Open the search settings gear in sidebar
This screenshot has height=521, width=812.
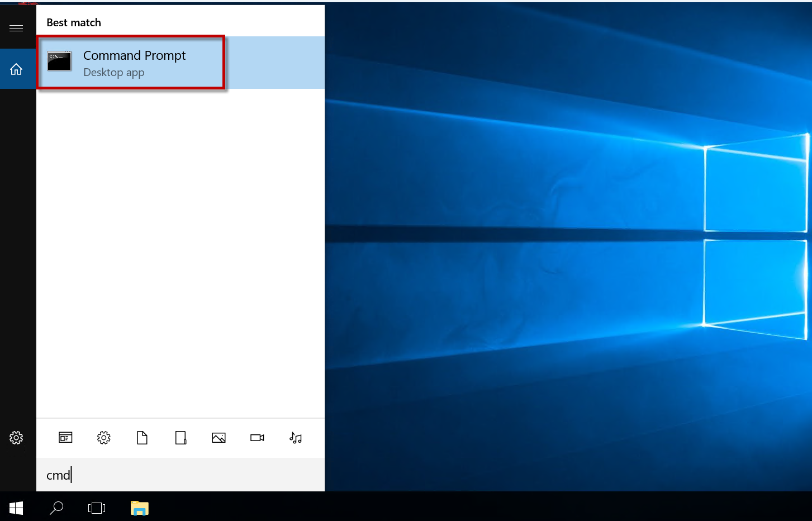tap(16, 438)
